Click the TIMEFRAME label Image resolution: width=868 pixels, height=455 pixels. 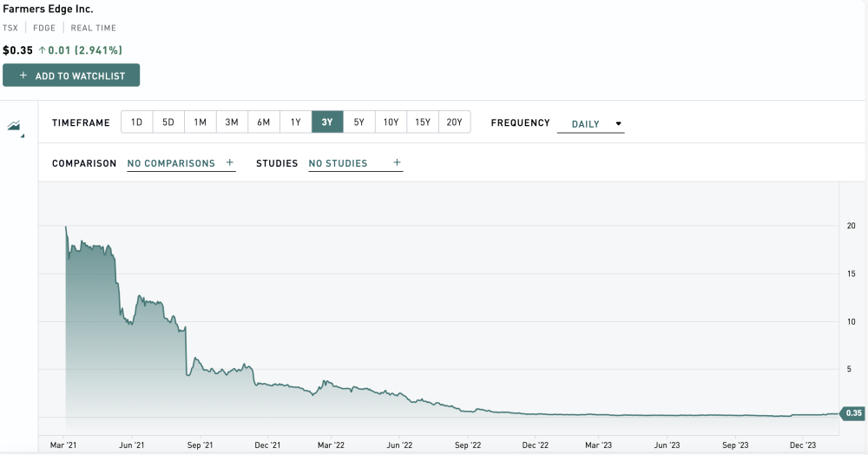pos(81,123)
